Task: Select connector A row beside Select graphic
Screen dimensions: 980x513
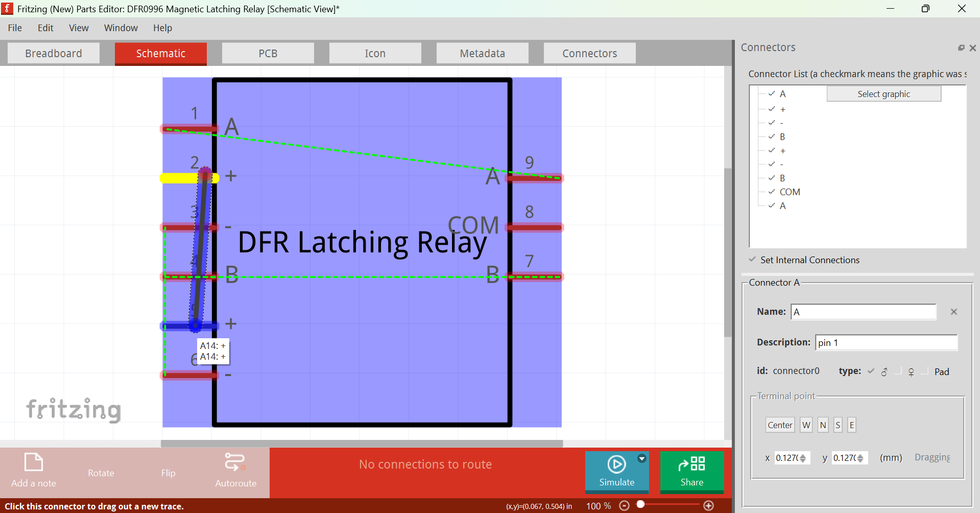Action: click(x=782, y=94)
